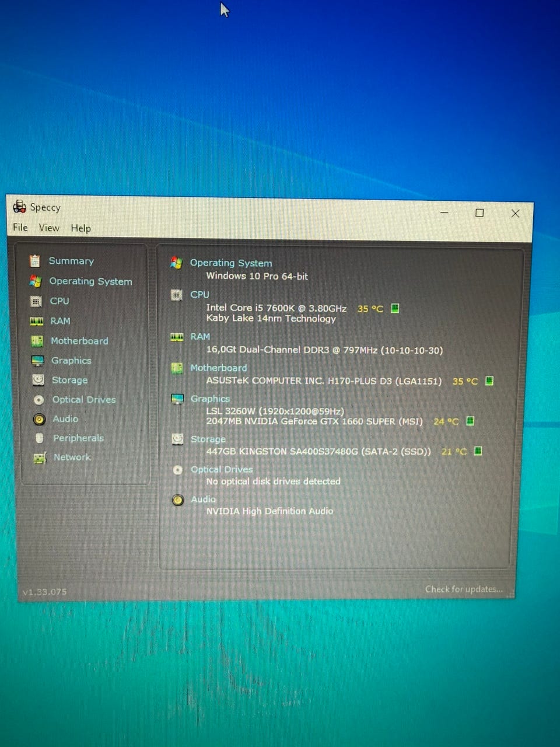
Task: Click memory icon beside RAM summary heading
Action: point(177,337)
